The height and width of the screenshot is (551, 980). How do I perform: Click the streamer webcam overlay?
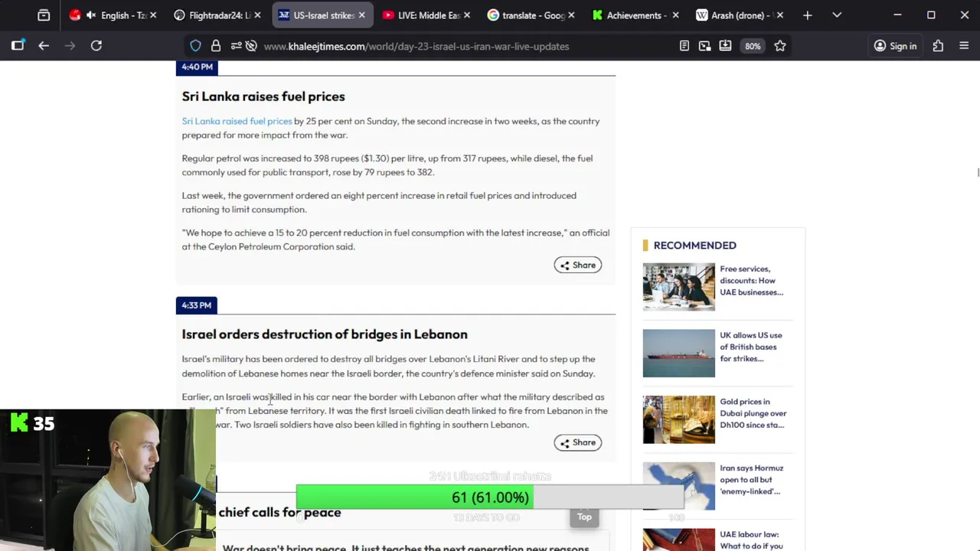tap(107, 480)
